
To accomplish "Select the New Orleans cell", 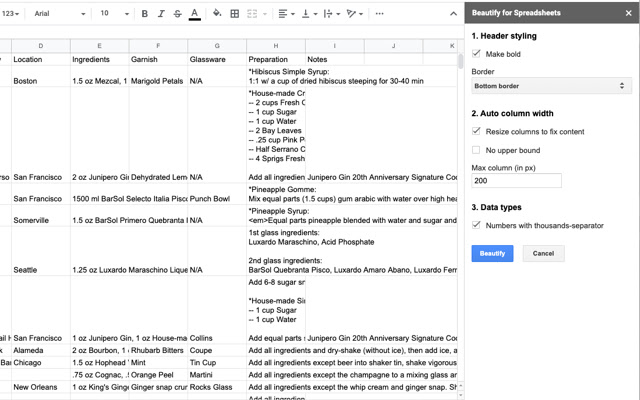I will (41, 387).
